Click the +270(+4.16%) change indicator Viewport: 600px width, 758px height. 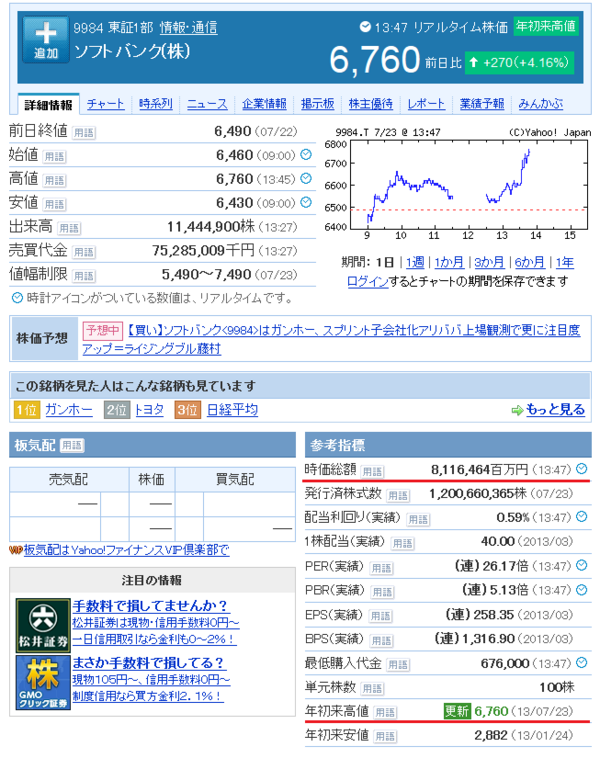519,63
